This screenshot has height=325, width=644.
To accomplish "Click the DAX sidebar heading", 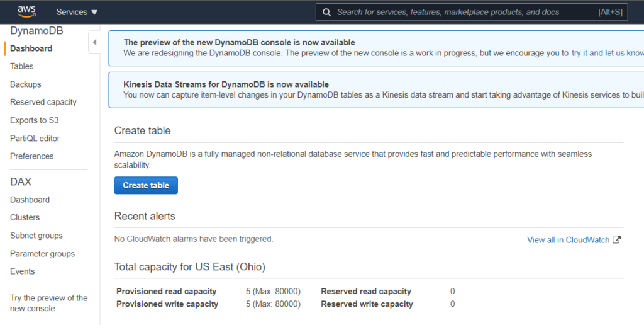I will [21, 182].
